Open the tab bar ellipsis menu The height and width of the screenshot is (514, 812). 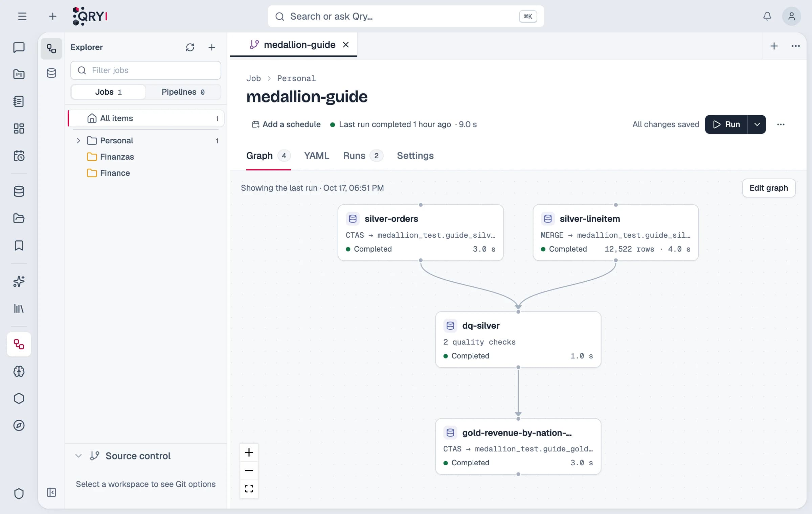(796, 46)
